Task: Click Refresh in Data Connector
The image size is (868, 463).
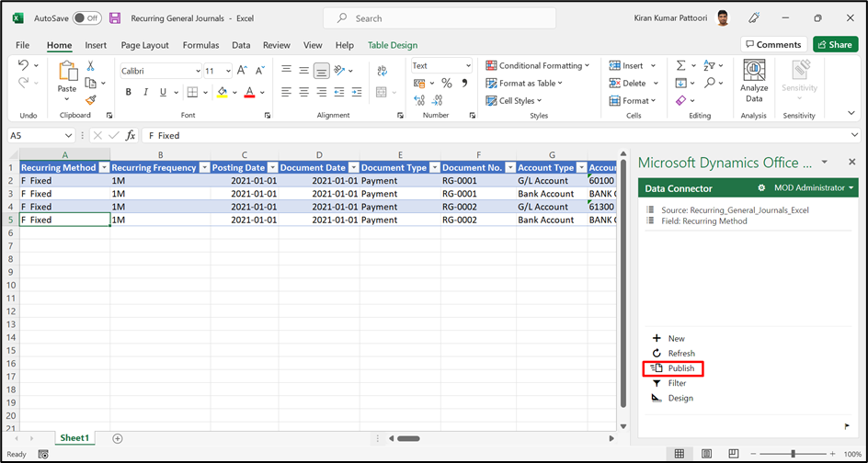Action: coord(674,354)
